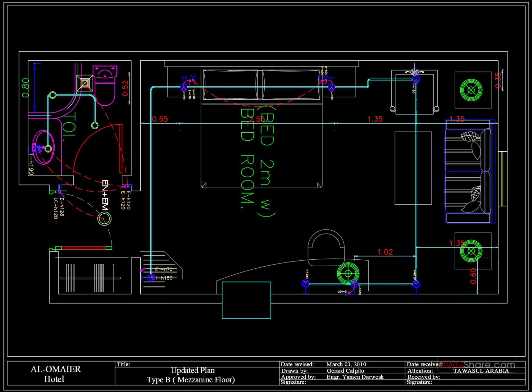532x392 pixels.
Task: Click the 'March 03, 2010' revision date
Action: (346, 364)
